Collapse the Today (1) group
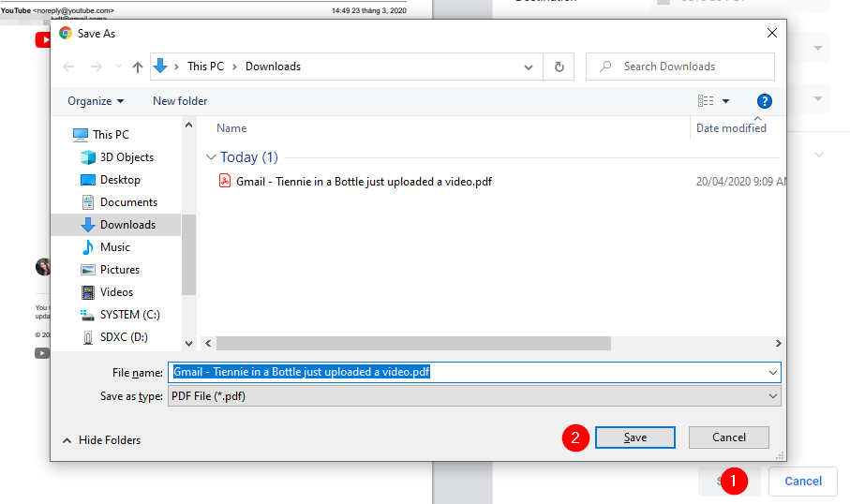The image size is (850, 504). pos(211,157)
